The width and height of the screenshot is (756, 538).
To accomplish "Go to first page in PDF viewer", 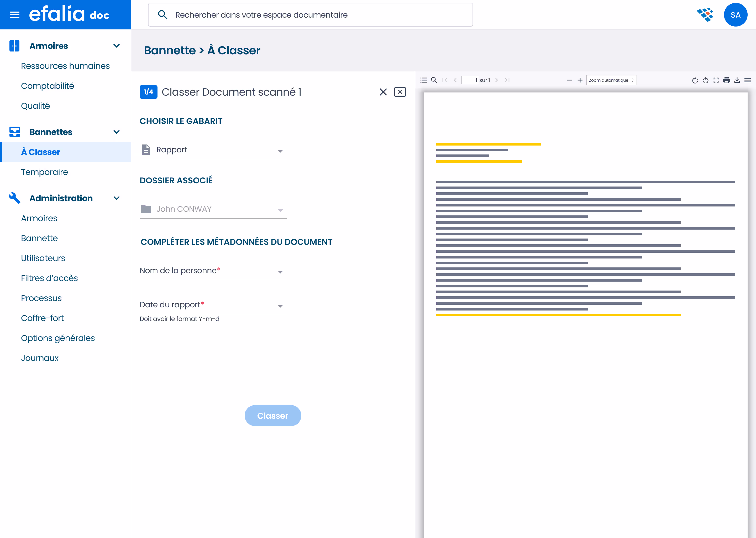I will pyautogui.click(x=444, y=80).
